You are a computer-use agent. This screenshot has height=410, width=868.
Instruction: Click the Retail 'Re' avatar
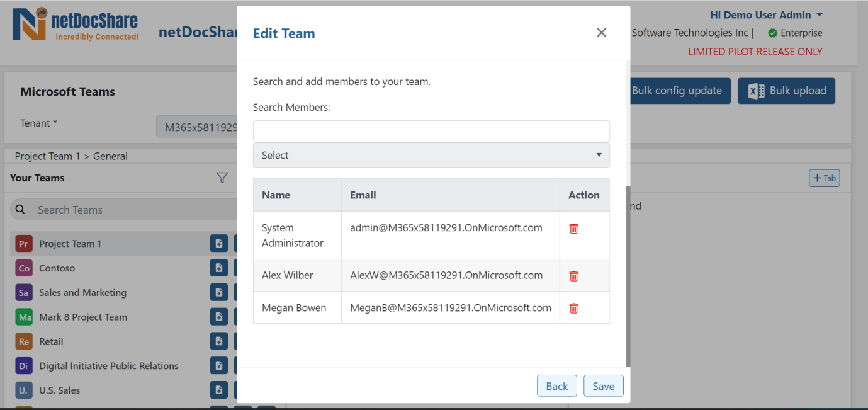click(x=24, y=341)
